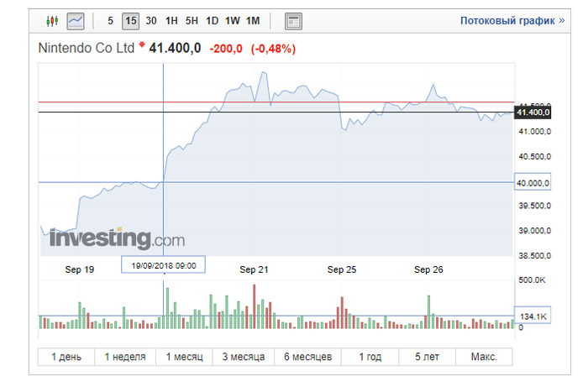Set the interval to 5 minutes
The image size is (588, 392).
110,20
